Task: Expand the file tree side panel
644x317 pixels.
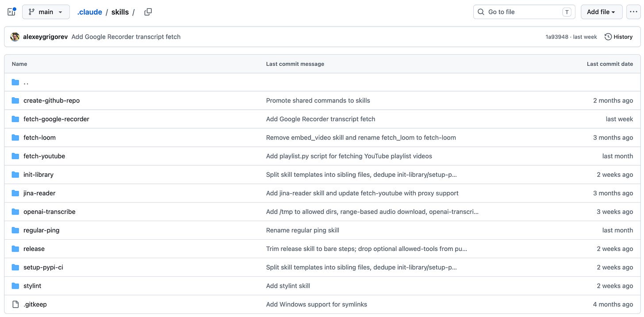Action: [12, 12]
